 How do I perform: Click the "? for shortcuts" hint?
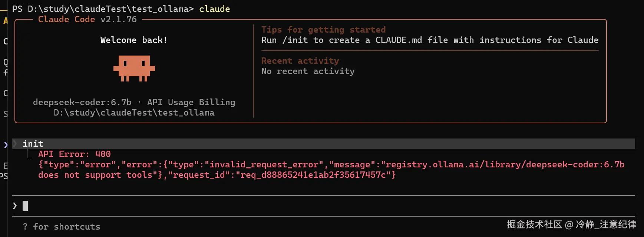(x=62, y=227)
